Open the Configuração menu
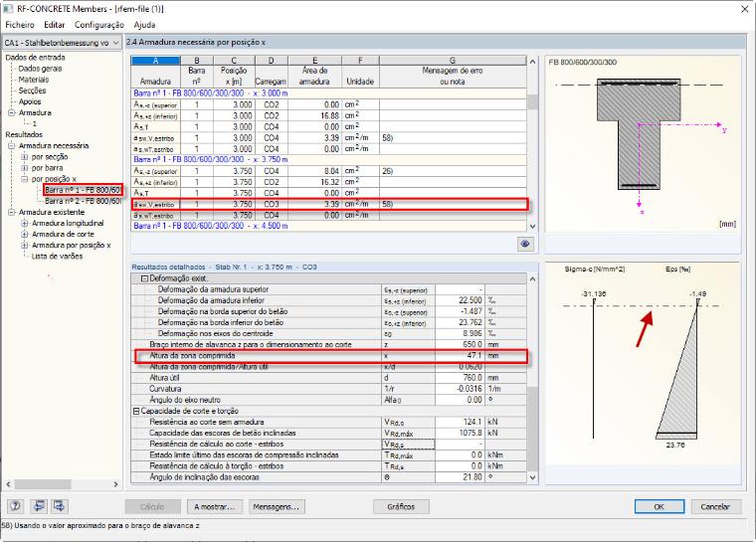Viewport: 756px width, 542px height. (99, 25)
